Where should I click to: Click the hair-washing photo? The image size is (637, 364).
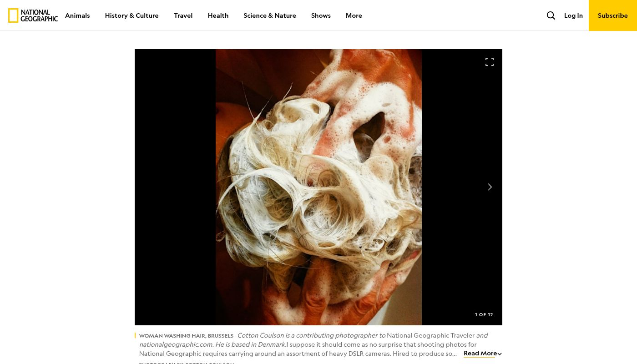point(318,187)
